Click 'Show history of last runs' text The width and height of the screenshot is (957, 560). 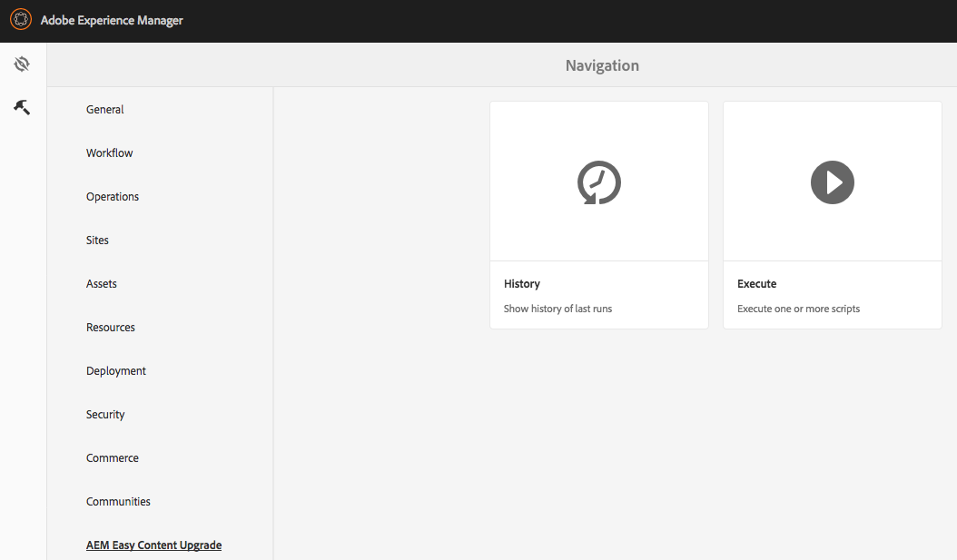pos(557,309)
